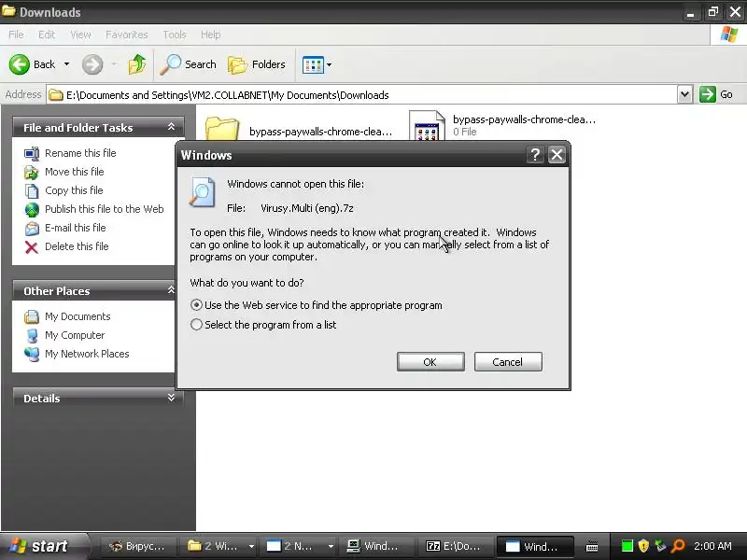Screen dimensions: 747x560
Task: Click Rename this file link
Action: [80, 153]
